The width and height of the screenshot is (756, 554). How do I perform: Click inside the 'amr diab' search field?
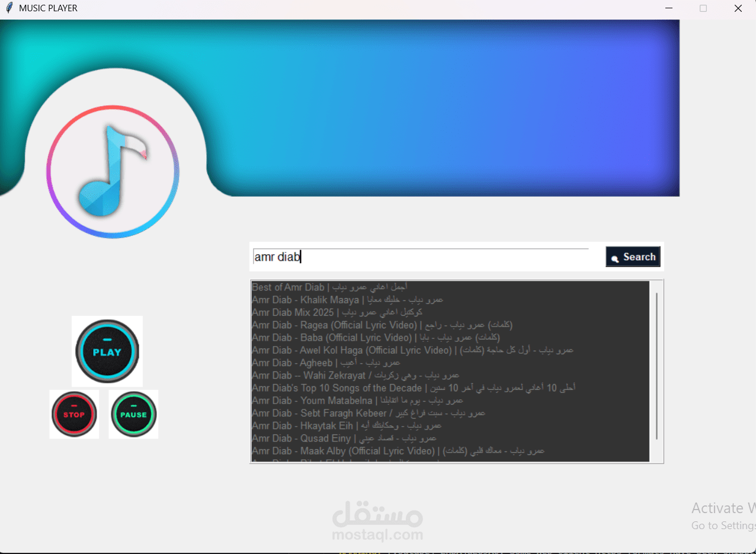[415, 257]
